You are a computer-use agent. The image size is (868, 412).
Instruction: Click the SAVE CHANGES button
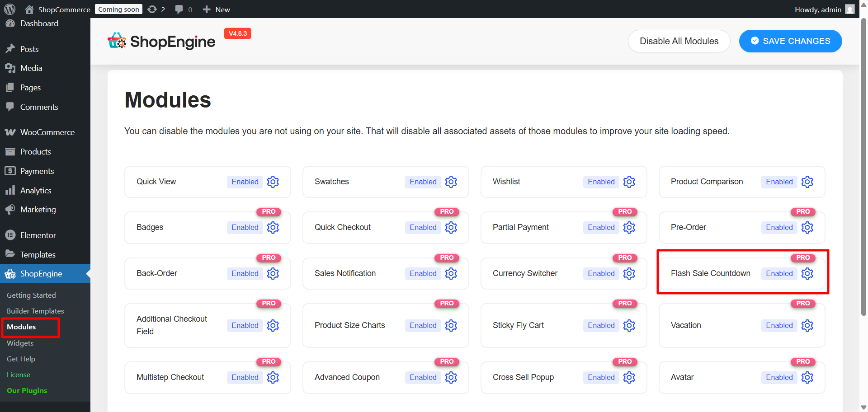click(790, 41)
